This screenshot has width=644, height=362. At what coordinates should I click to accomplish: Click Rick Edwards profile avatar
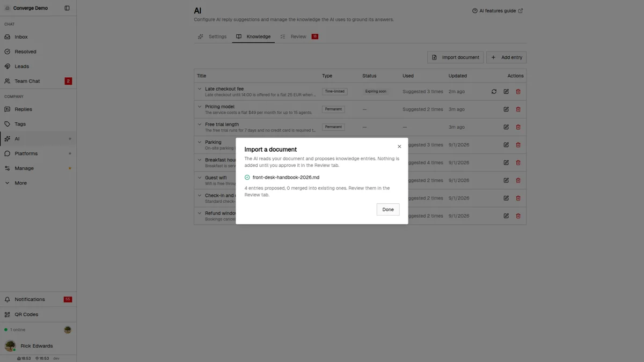click(x=10, y=346)
